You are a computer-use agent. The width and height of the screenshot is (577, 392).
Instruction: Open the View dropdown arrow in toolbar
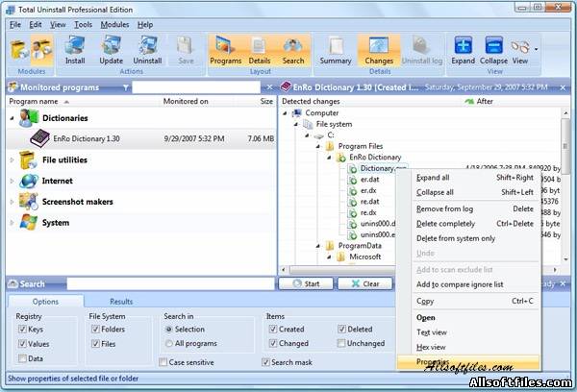coord(536,49)
